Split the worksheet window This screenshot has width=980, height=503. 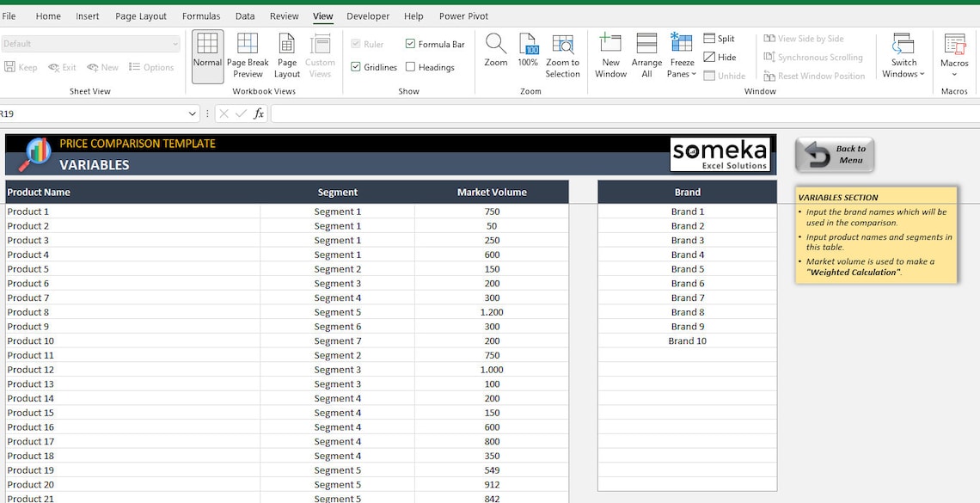pyautogui.click(x=720, y=38)
